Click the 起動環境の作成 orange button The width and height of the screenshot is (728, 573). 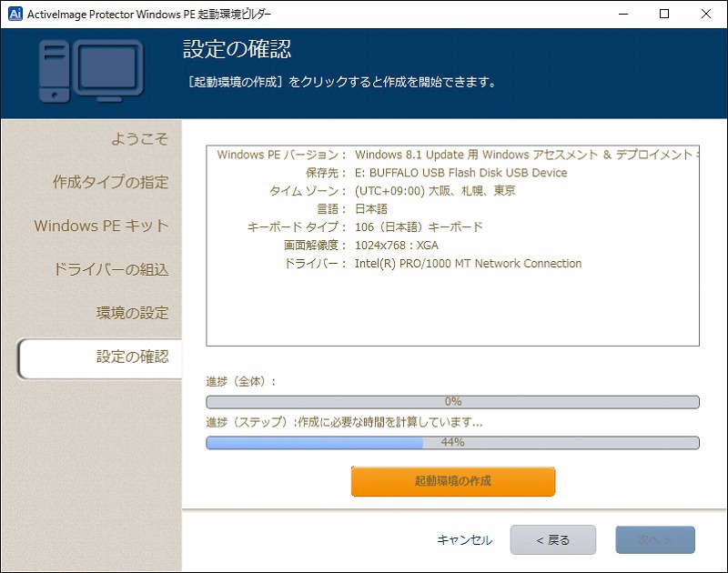[452, 481]
